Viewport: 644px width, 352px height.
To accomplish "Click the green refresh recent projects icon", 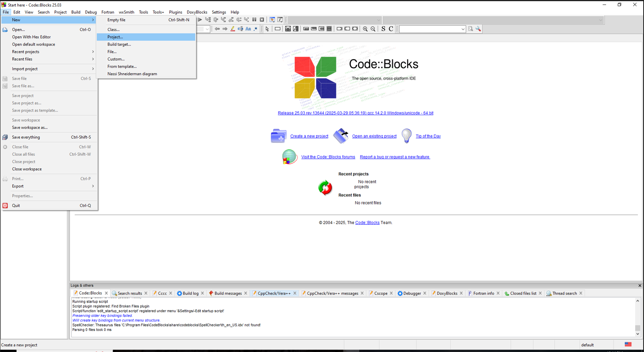I will [325, 188].
